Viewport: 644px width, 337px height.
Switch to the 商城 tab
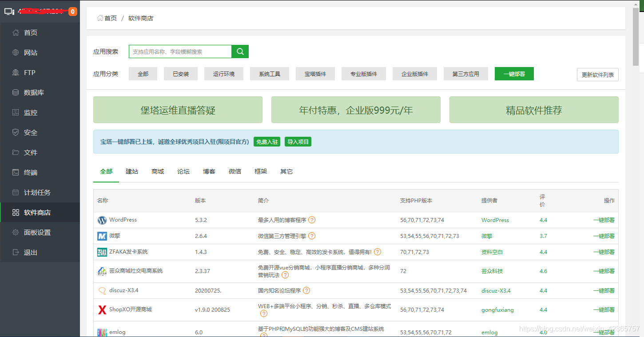coord(158,171)
